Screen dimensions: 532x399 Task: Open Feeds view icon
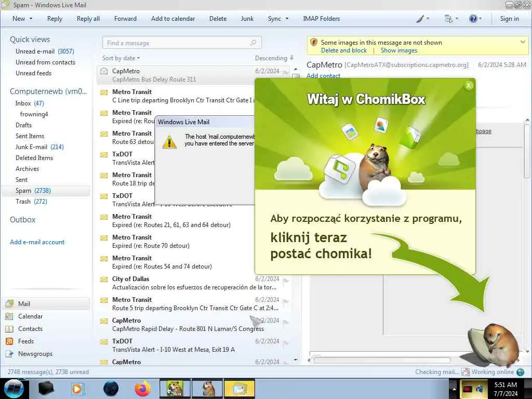coord(9,341)
